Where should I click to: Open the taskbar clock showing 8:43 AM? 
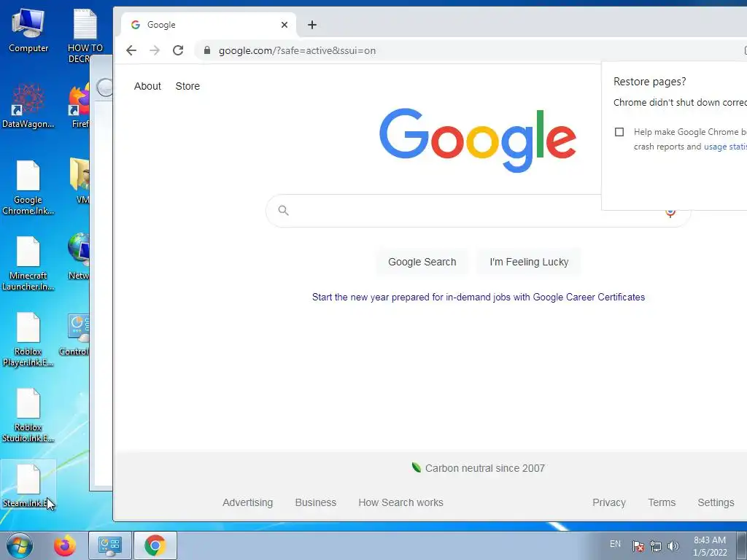(710, 546)
